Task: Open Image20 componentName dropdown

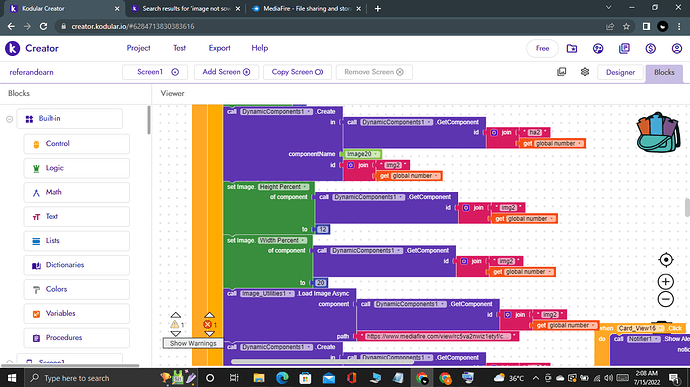Action: tap(376, 154)
